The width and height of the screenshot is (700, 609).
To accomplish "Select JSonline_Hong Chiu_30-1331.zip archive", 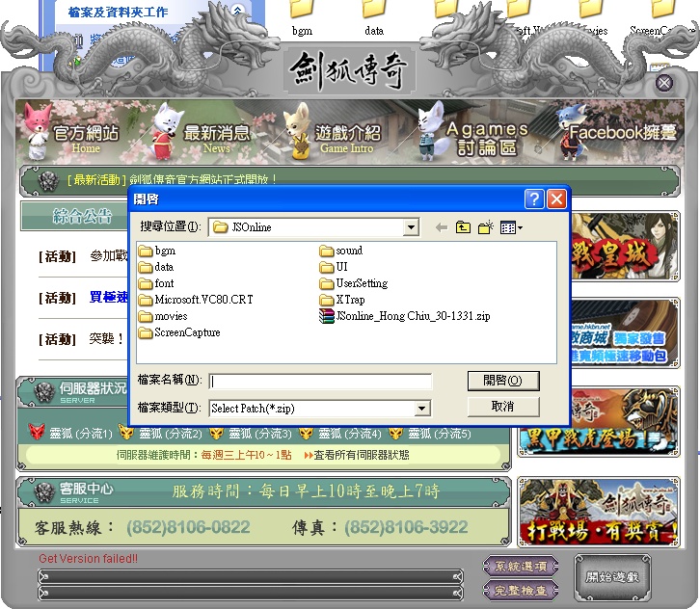I will (405, 316).
